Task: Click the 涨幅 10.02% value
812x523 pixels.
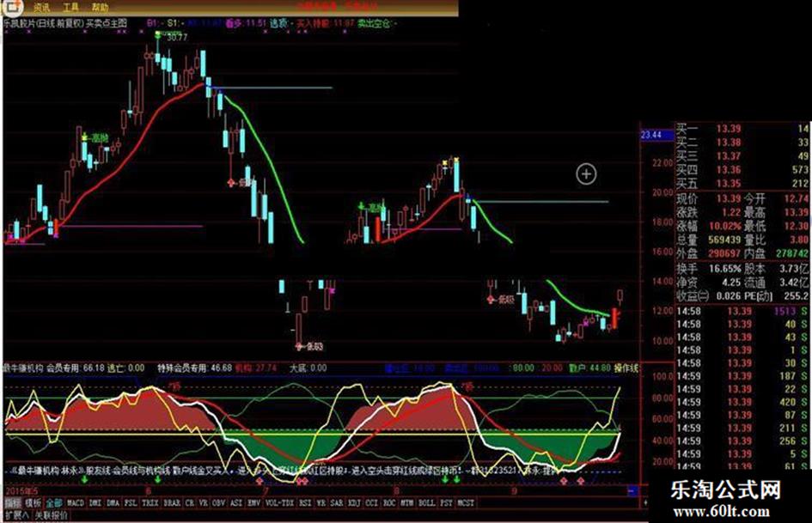Action: 725,226
